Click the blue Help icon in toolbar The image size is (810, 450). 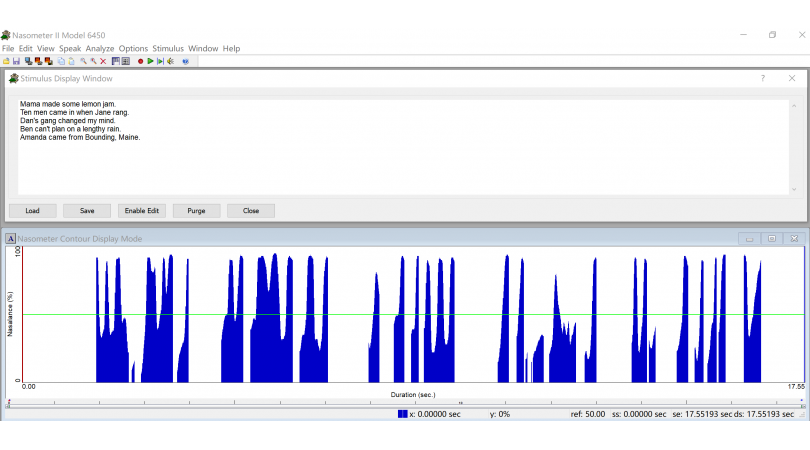pyautogui.click(x=185, y=61)
